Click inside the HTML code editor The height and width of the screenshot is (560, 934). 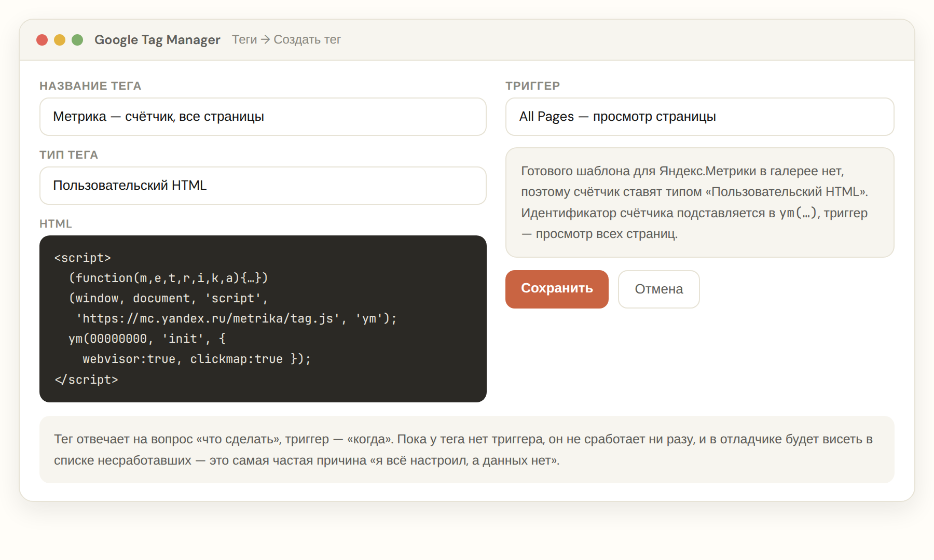coord(263,319)
